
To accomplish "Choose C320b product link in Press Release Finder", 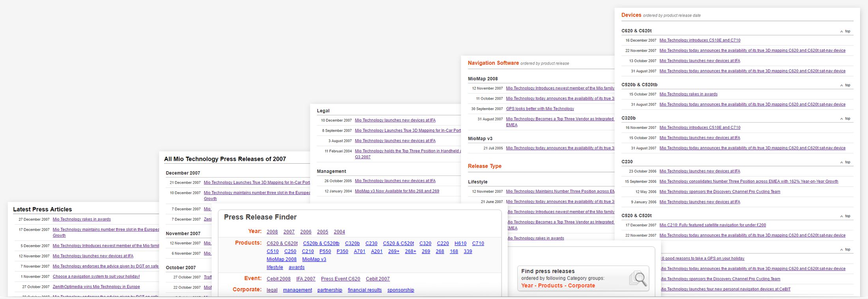I will pos(352,243).
